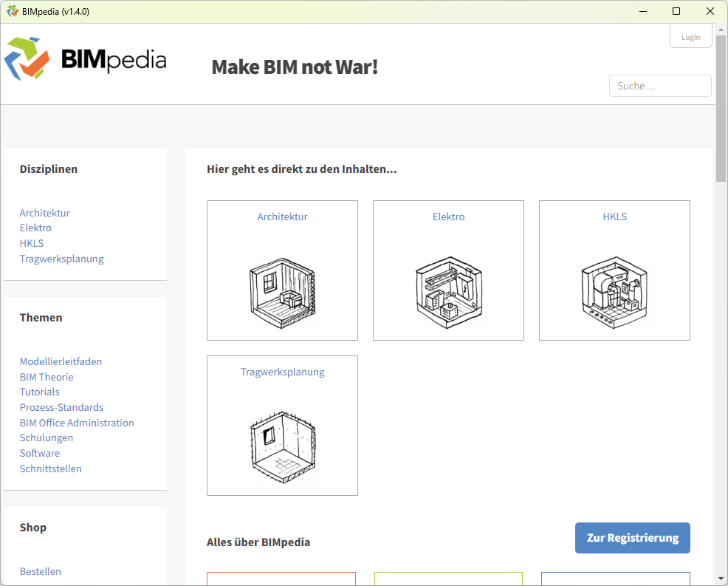Open BIM Office Administration

pos(77,423)
